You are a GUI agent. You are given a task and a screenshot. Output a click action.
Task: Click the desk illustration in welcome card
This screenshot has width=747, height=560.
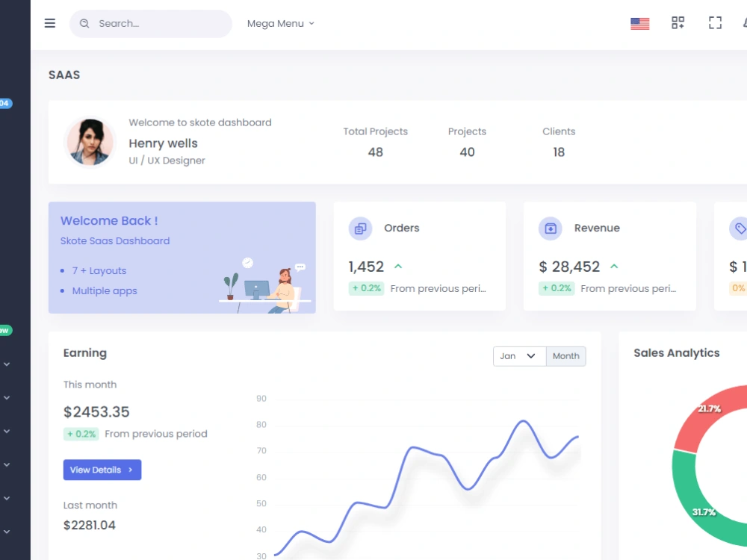(x=265, y=284)
